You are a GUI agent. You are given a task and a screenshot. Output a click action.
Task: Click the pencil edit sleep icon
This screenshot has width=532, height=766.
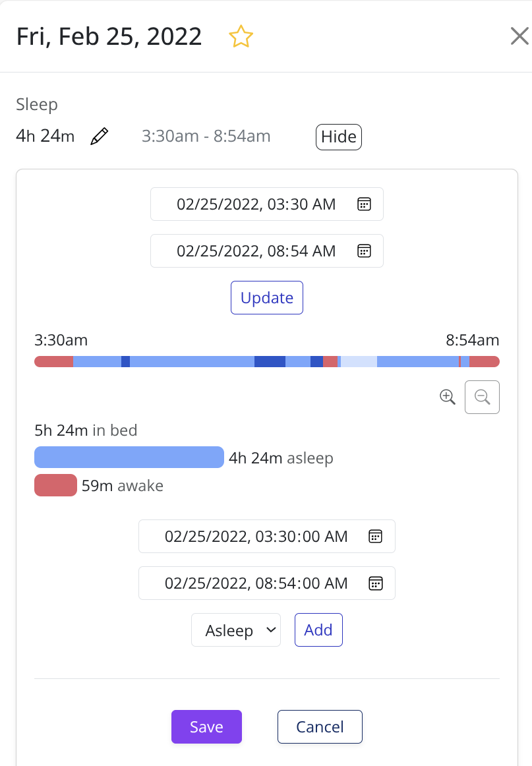[x=99, y=137]
